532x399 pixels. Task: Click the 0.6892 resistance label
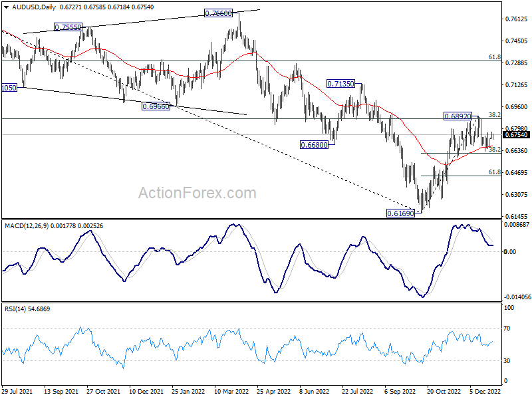tap(458, 116)
